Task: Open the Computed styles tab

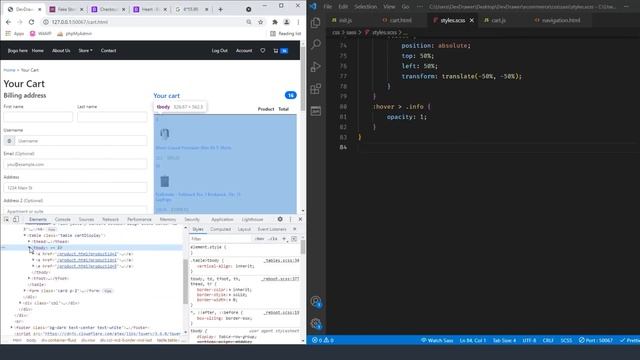Action: tap(220, 229)
